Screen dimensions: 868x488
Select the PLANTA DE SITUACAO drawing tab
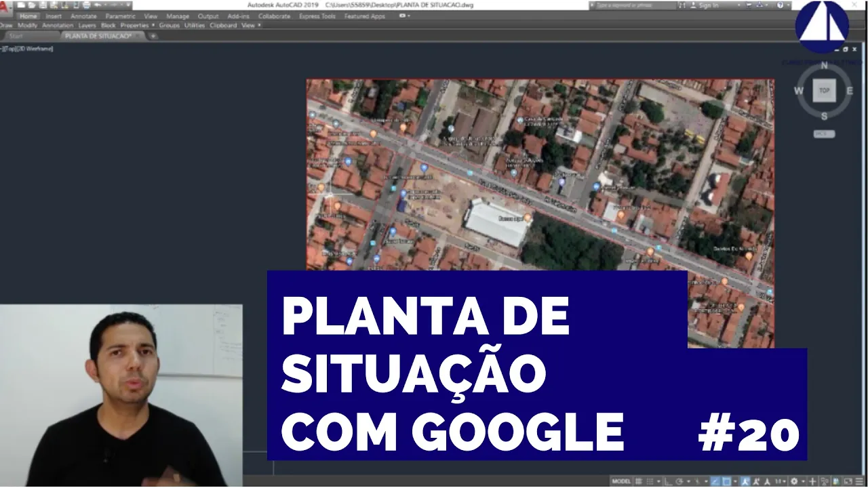(x=103, y=36)
